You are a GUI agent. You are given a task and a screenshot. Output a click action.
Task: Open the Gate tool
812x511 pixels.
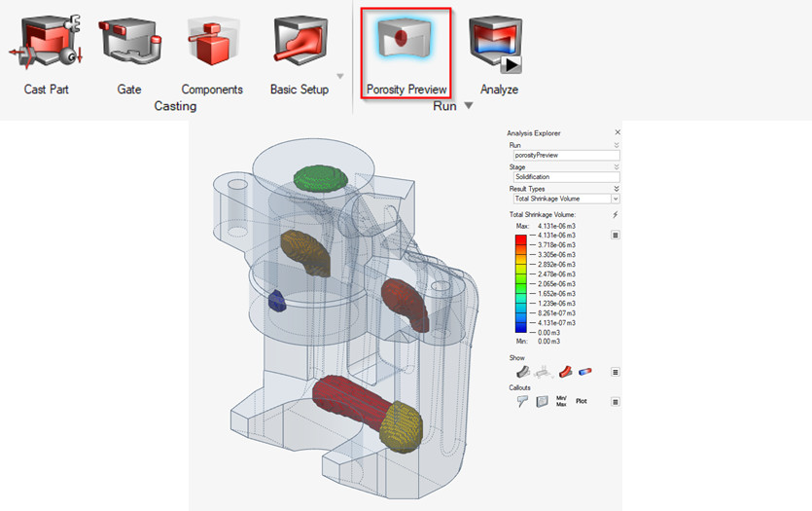coord(129,51)
